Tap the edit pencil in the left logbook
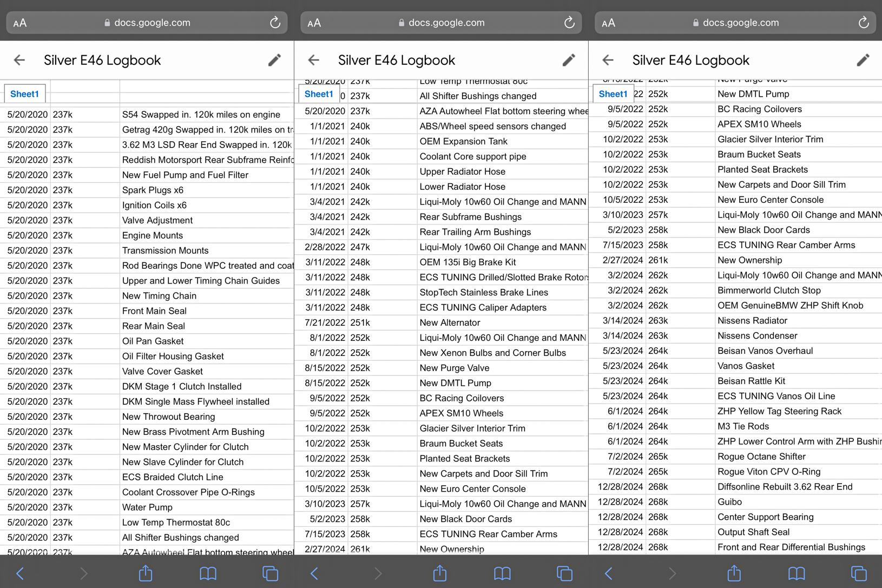Viewport: 882px width, 588px height. 274,60
